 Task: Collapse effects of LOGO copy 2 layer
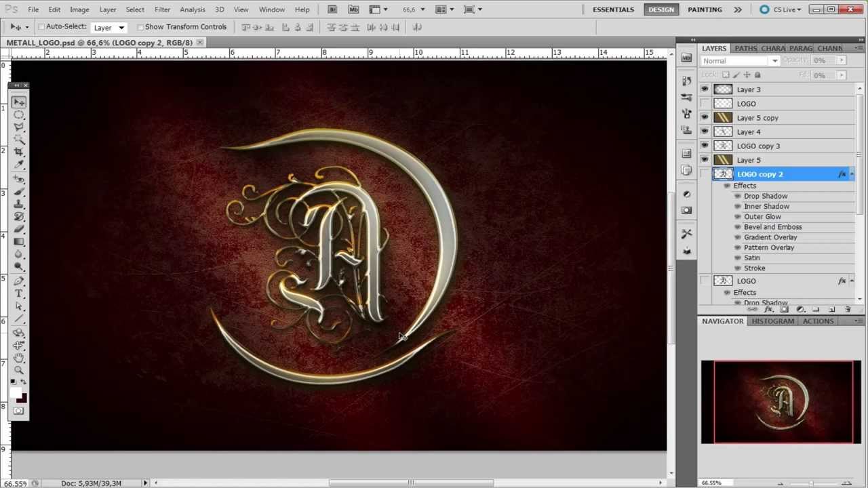point(852,174)
